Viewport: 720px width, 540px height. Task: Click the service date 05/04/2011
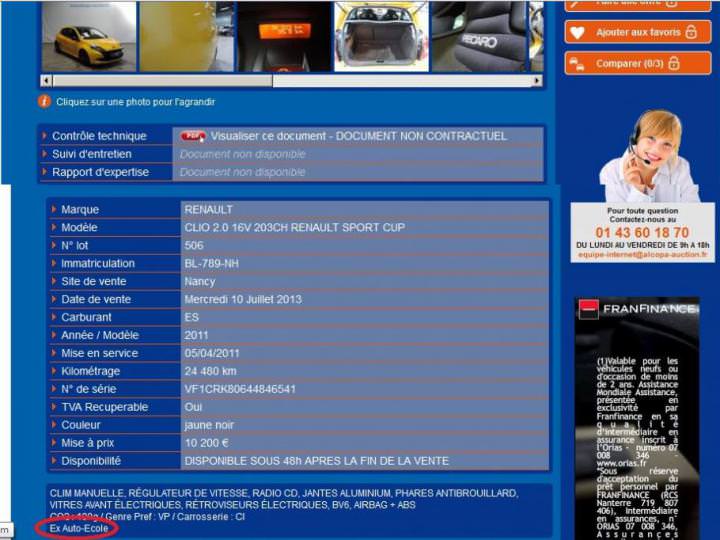click(x=212, y=353)
